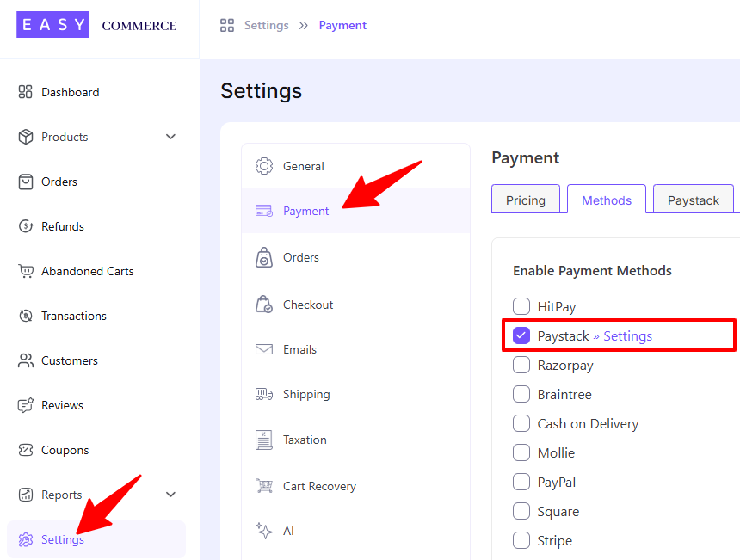Image resolution: width=740 pixels, height=560 pixels.
Task: Click the General gear icon
Action: pos(264,166)
